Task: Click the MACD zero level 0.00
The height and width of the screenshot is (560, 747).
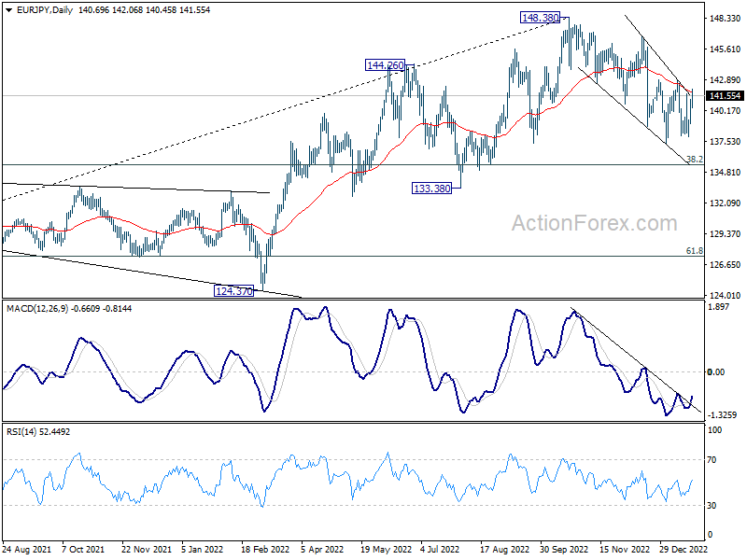Action: [x=716, y=371]
